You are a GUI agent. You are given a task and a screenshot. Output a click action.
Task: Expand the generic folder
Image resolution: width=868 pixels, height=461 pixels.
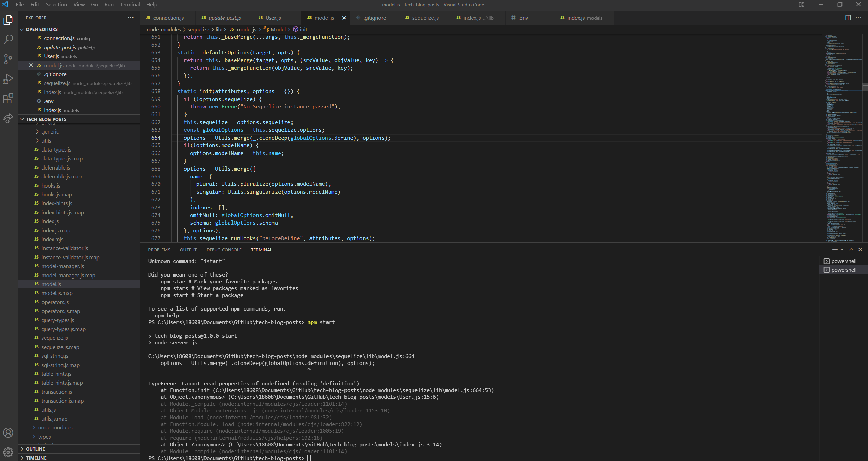(50, 131)
